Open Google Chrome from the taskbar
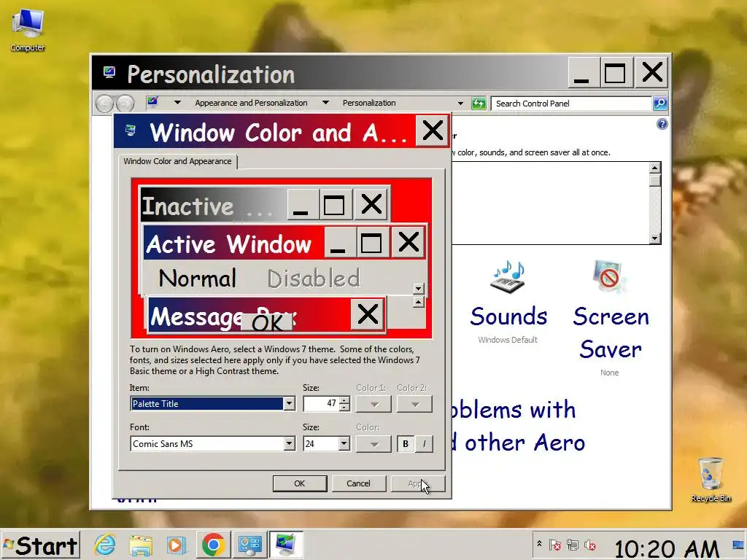 (x=213, y=545)
